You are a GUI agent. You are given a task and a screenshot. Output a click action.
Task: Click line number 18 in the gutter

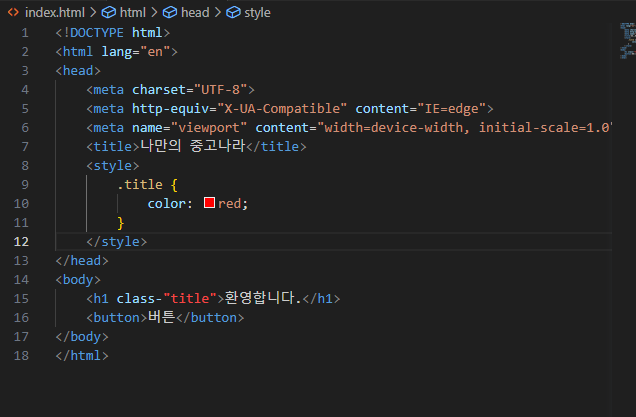[21, 356]
